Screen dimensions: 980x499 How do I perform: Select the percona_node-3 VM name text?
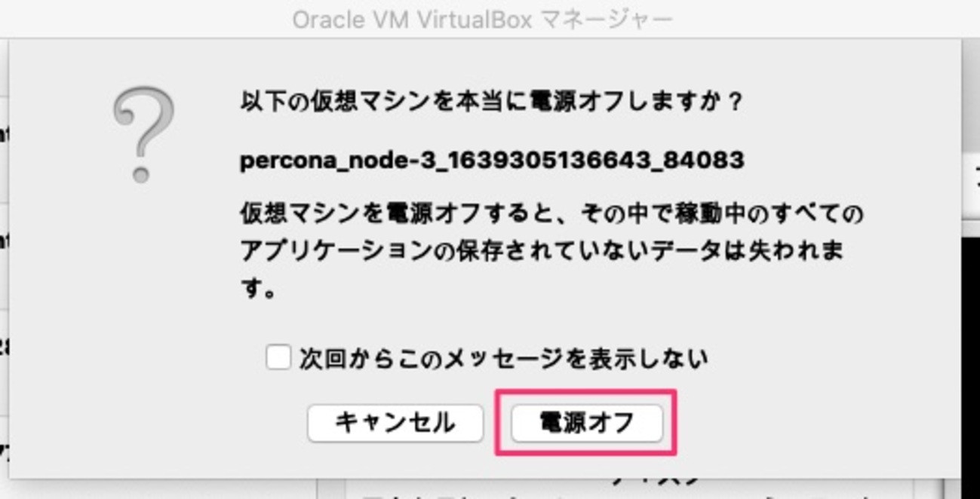[492, 161]
